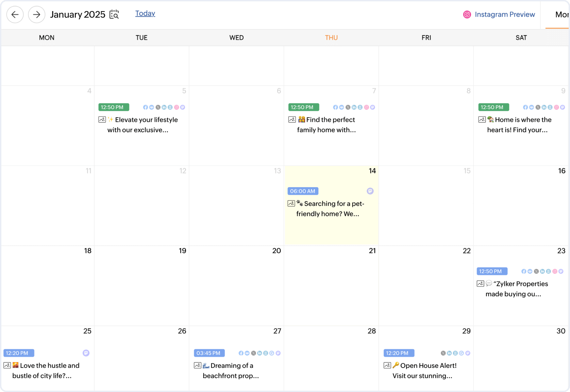This screenshot has height=392, width=570.
Task: Click the Mastodon icon on the Open House Alert post
Action: 468,353
